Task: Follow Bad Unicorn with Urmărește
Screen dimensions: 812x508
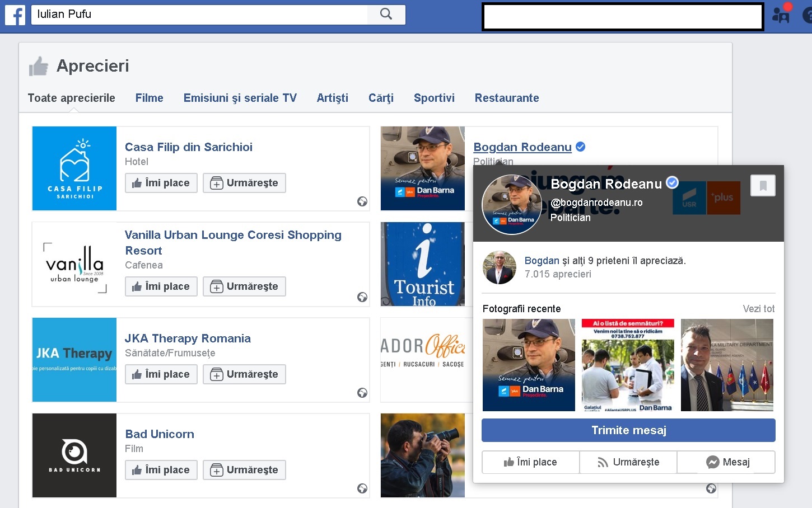Action: [x=244, y=470]
